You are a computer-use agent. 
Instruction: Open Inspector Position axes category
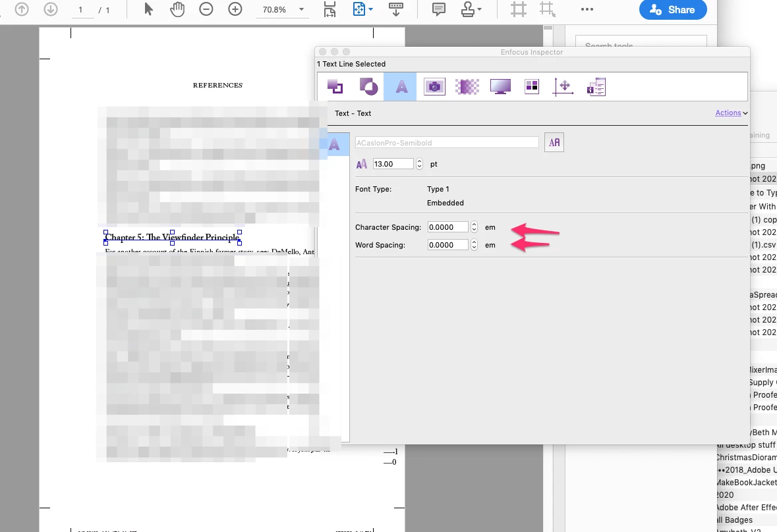(x=563, y=87)
